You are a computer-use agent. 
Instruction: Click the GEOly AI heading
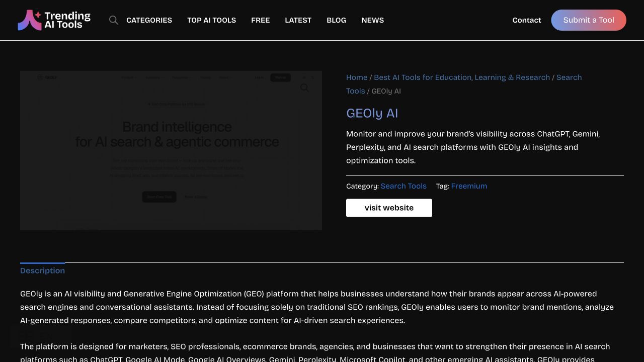[372, 113]
